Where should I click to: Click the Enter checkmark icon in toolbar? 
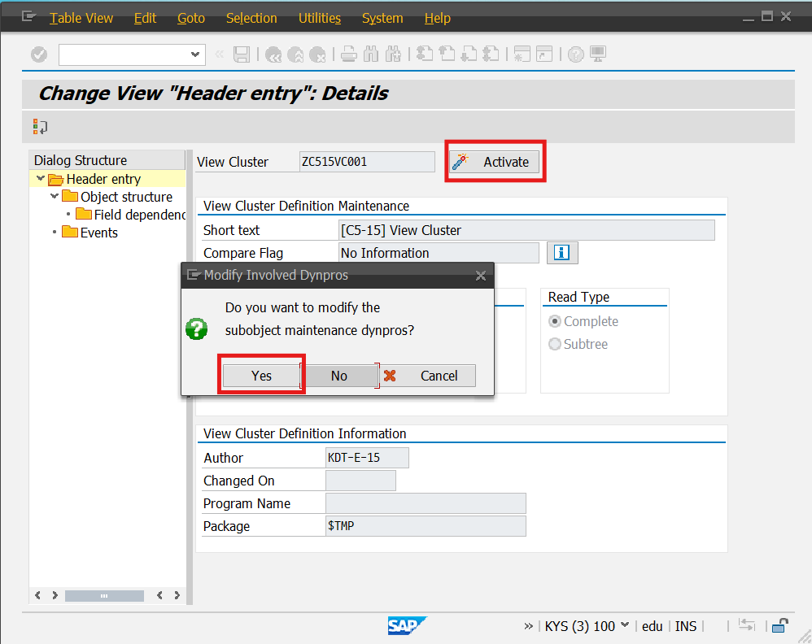(x=39, y=54)
